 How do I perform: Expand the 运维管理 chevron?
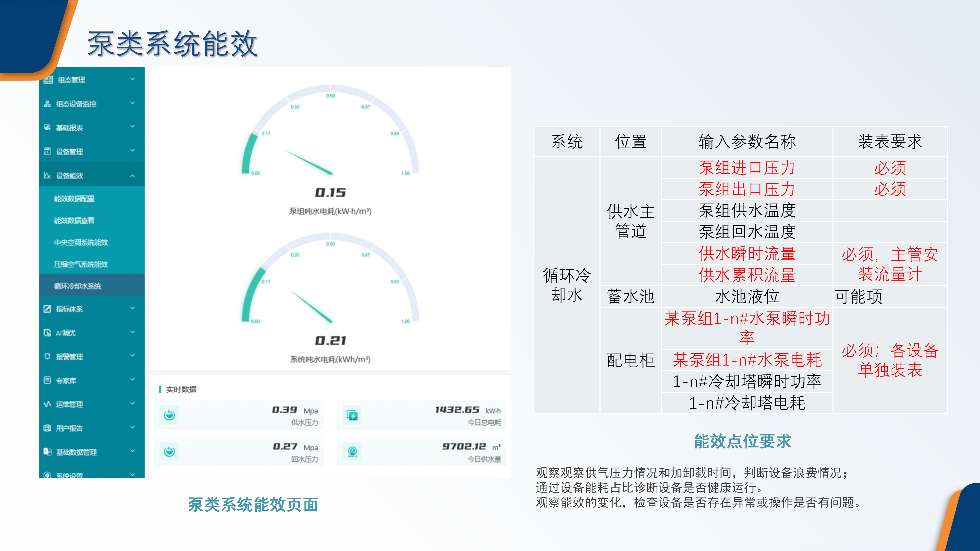tap(132, 404)
